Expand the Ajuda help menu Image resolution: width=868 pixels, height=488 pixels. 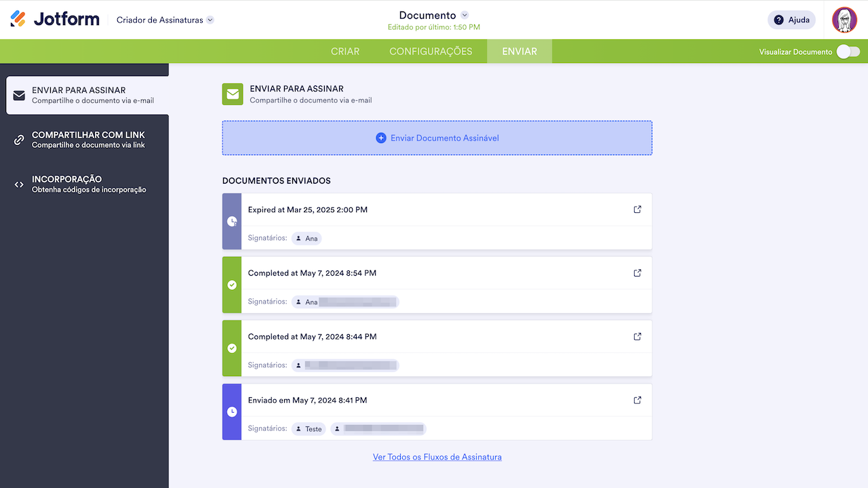[x=791, y=20]
